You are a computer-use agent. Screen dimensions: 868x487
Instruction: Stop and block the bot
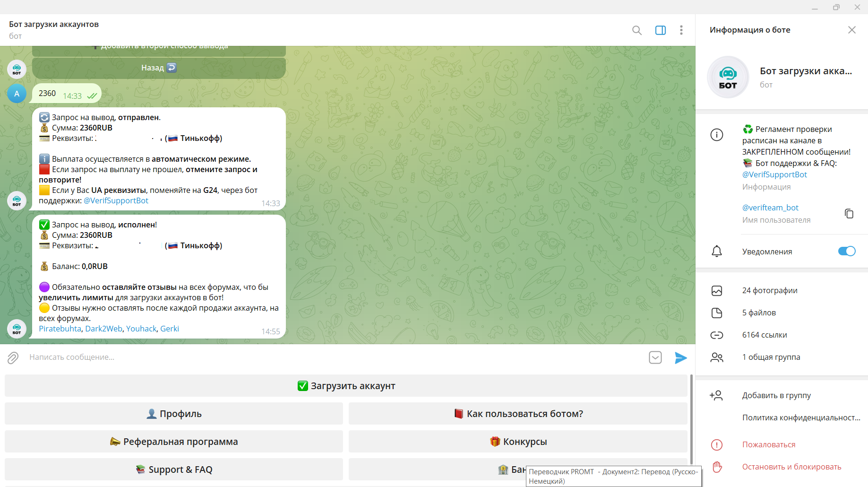coord(791,467)
